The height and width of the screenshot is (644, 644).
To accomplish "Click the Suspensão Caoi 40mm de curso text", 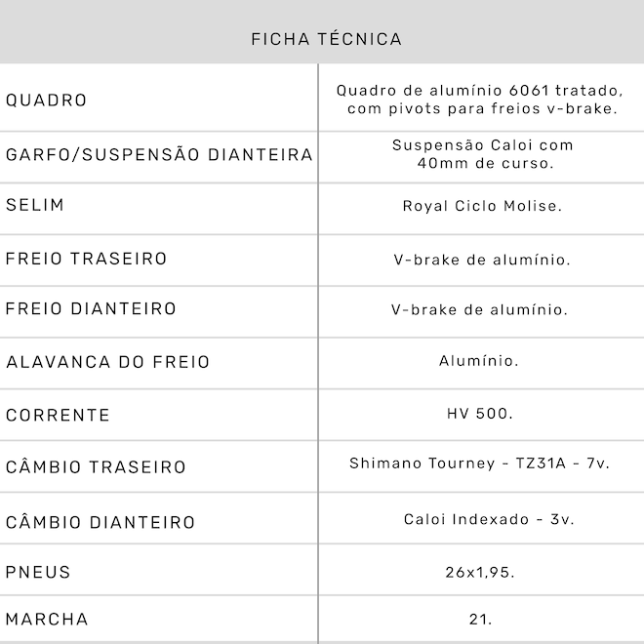I will (x=482, y=154).
